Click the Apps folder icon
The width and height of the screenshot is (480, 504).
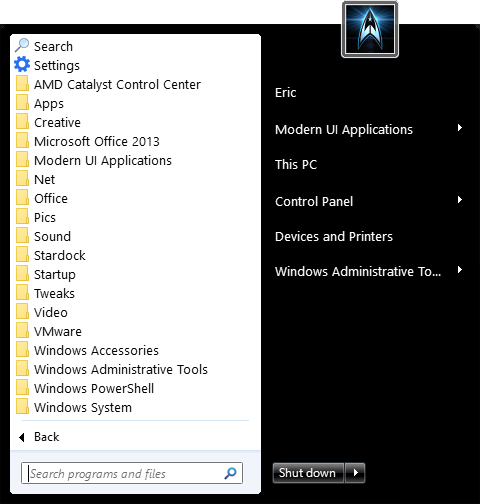(22, 102)
